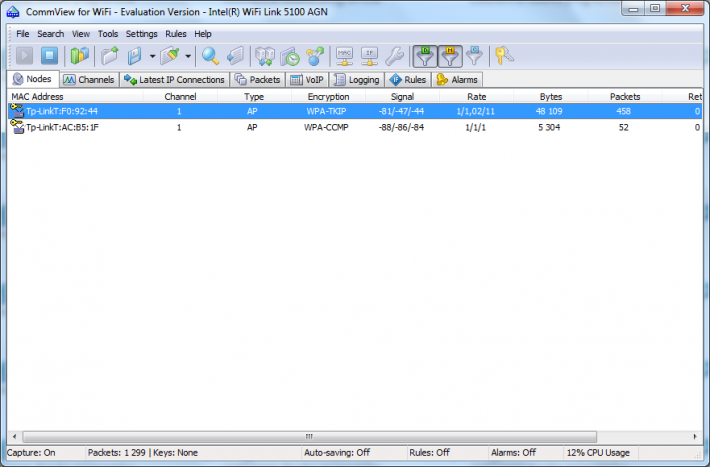This screenshot has width=710, height=467.
Task: Click the open folder toolbar icon
Action: coord(110,56)
